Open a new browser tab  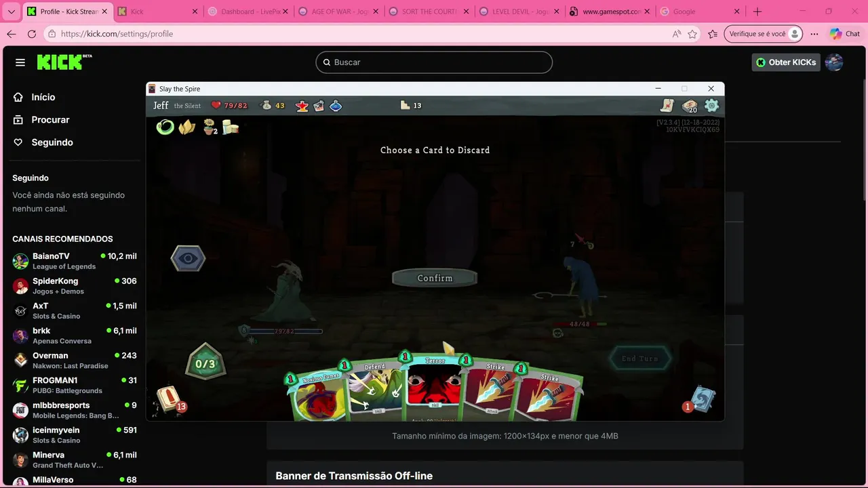[x=757, y=12]
